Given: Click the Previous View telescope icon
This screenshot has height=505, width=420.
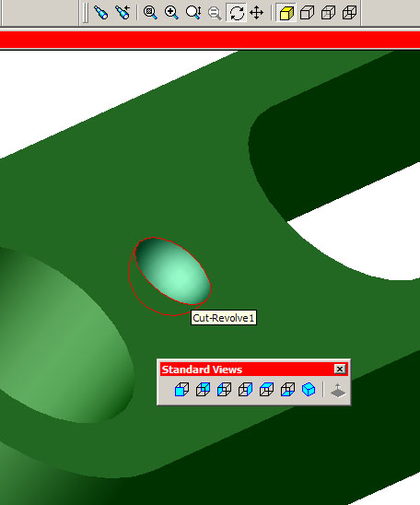Looking at the screenshot, I should coord(101,13).
